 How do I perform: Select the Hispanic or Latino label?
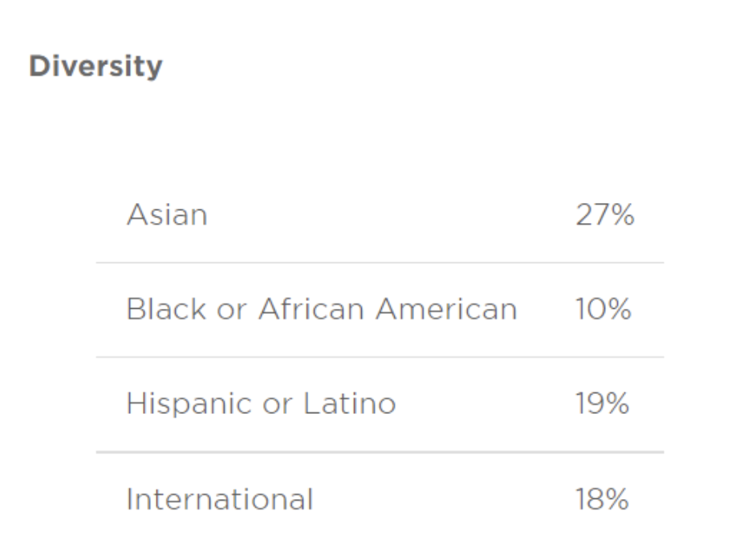261,404
